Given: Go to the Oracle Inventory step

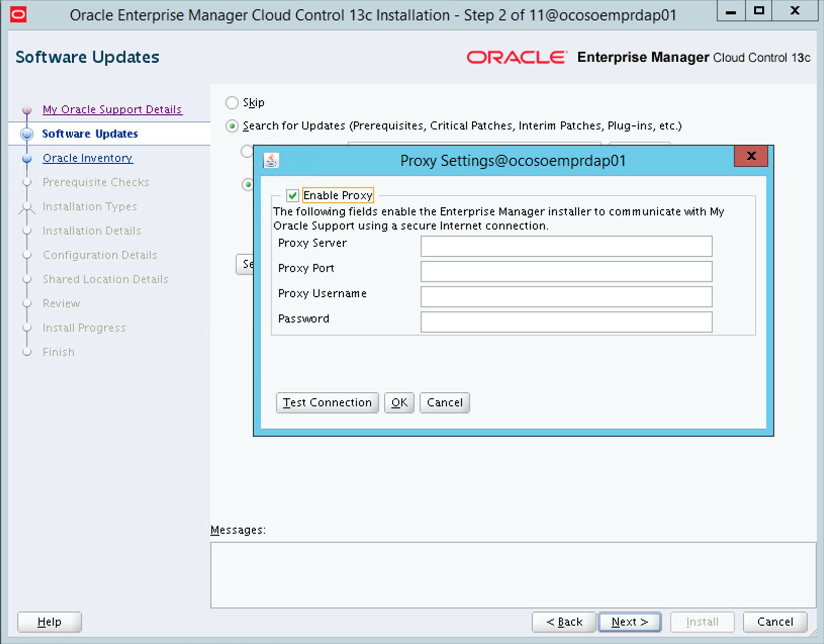Looking at the screenshot, I should click(x=87, y=158).
